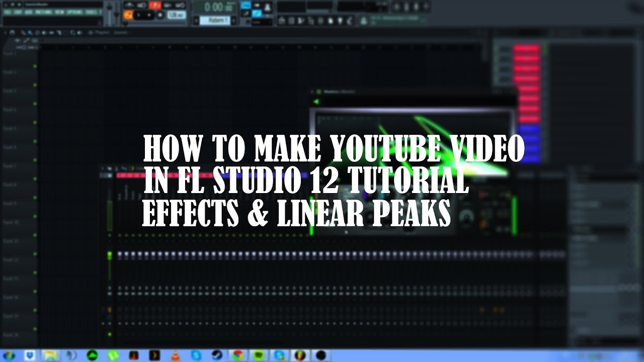Mute Track 1 via its green dot
The image size is (644, 362).
coord(35,66)
